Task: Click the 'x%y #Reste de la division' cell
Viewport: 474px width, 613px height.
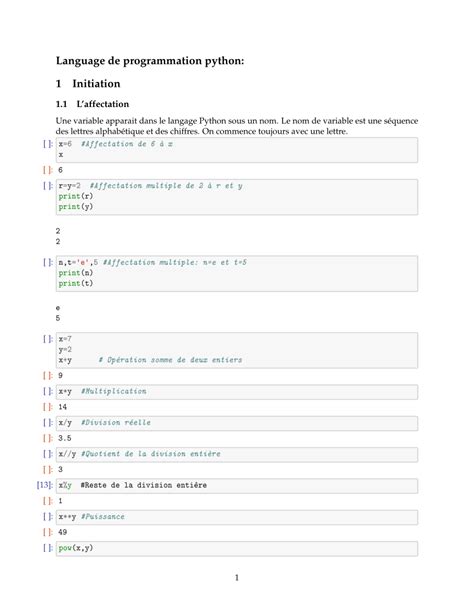Action: [237, 486]
